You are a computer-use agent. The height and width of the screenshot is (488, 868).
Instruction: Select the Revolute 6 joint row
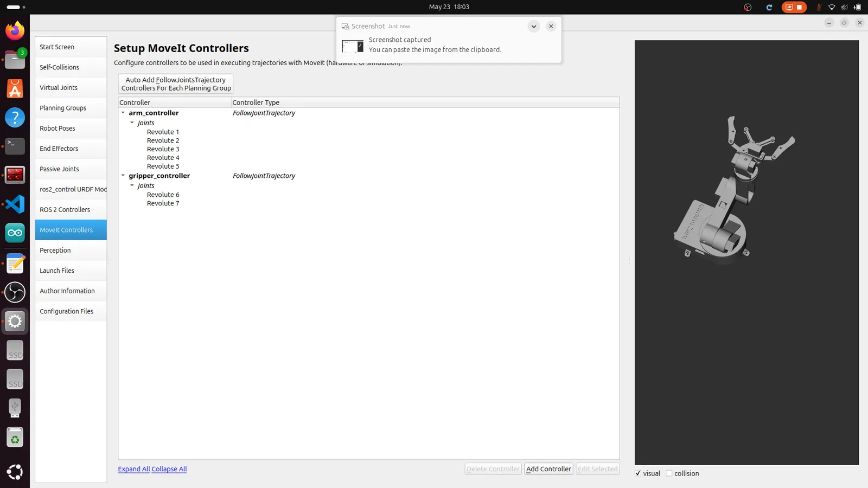[163, 195]
